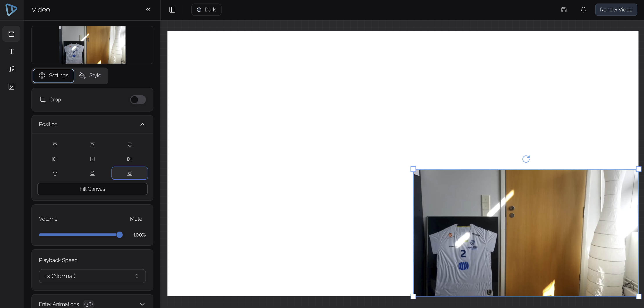
Task: Toggle Dark theme mode button
Action: click(x=206, y=10)
